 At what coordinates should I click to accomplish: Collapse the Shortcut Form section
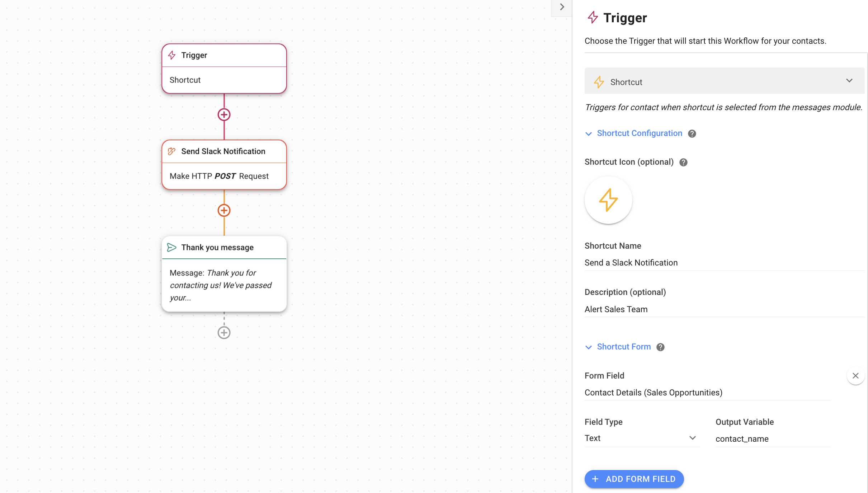click(589, 347)
